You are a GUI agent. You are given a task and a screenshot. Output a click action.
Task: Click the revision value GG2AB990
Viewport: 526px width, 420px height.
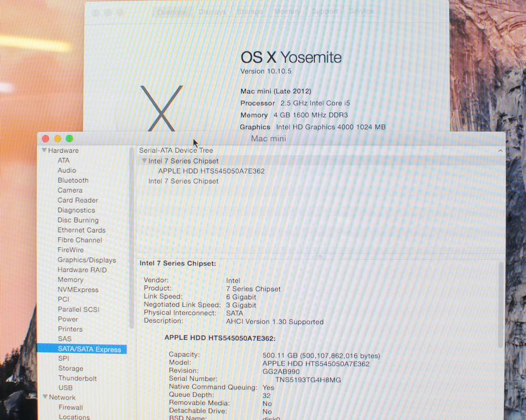coord(281,372)
